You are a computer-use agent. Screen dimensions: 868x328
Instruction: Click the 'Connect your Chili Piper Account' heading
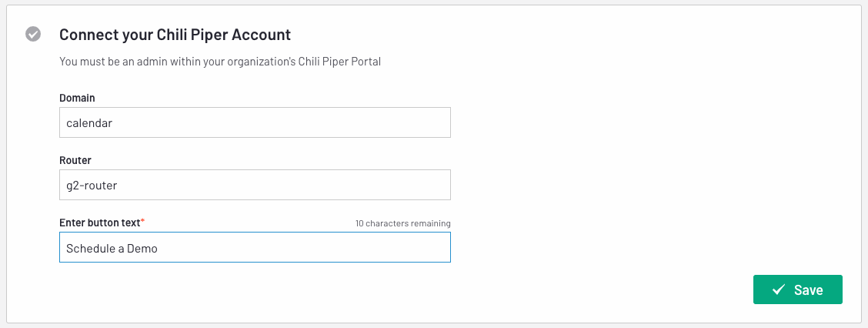pyautogui.click(x=175, y=35)
